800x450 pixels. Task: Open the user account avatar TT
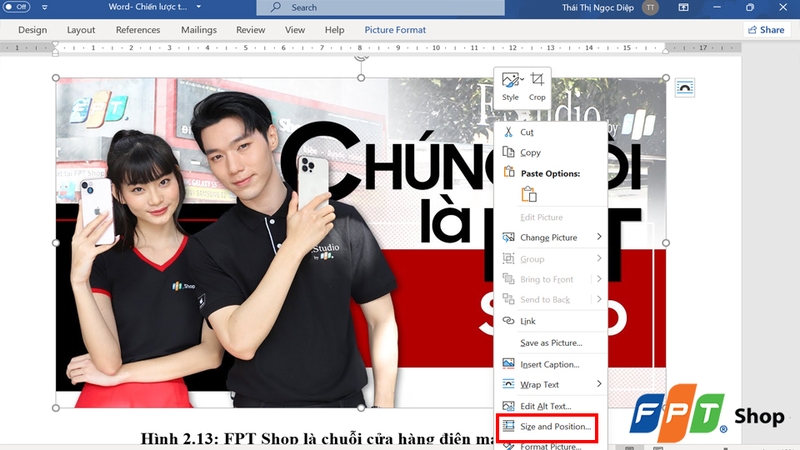(x=650, y=8)
